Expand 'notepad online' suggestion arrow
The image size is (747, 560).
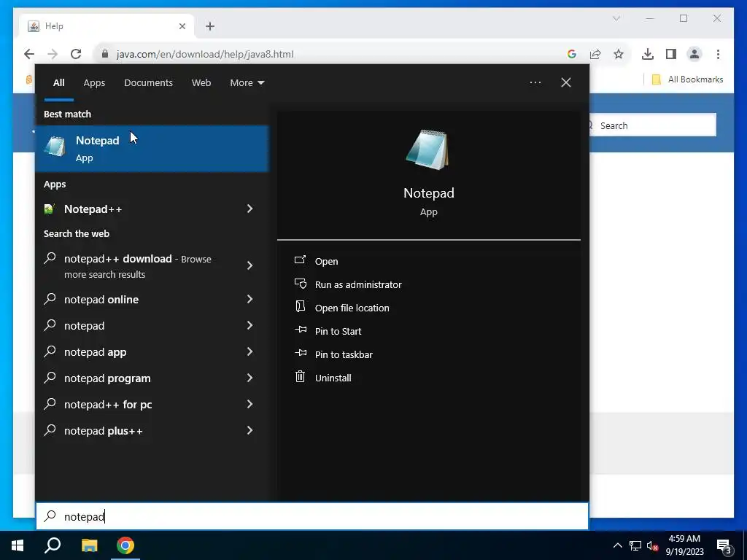pyautogui.click(x=249, y=299)
